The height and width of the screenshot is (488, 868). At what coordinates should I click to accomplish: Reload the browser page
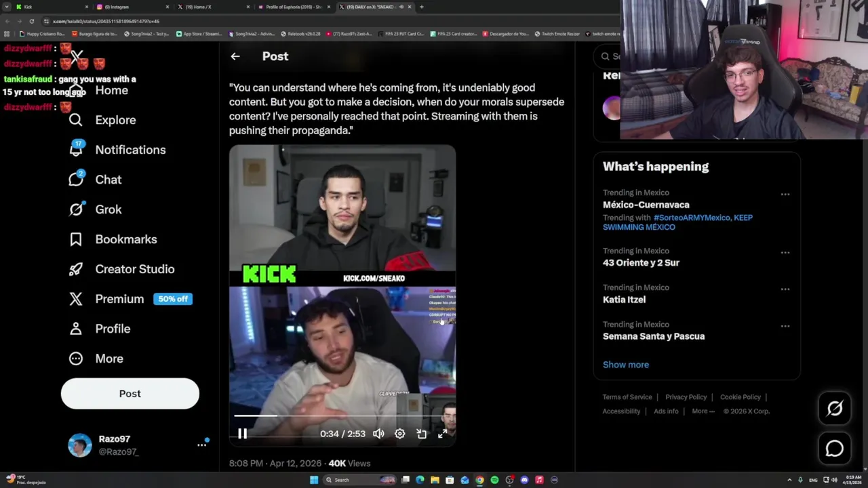31,21
